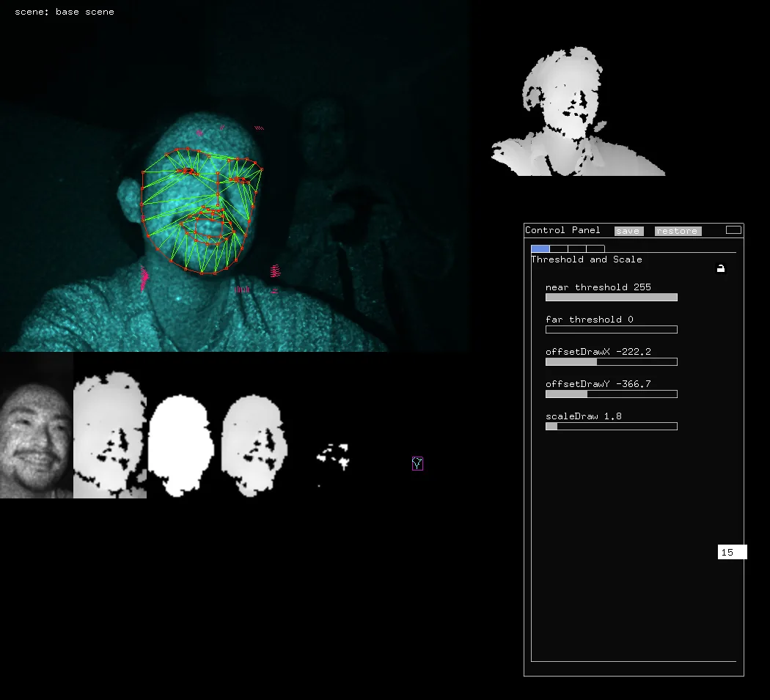Open the fourth Control Panel tab

(x=595, y=249)
